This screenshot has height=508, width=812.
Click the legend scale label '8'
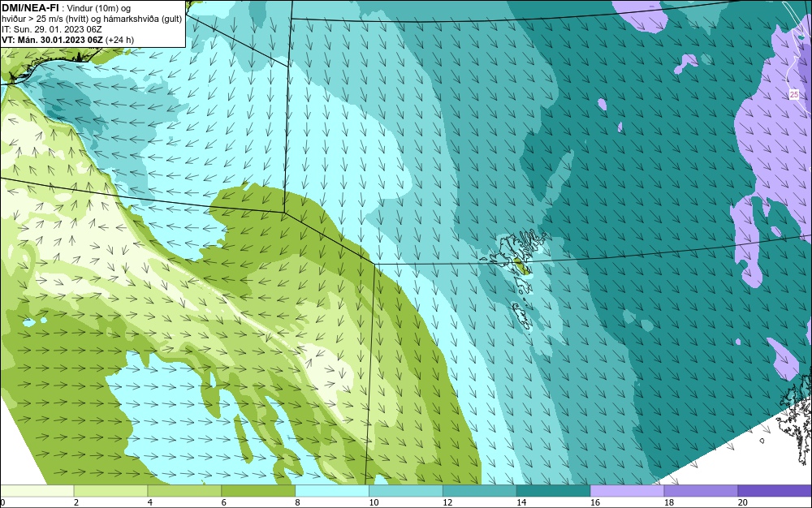tap(298, 502)
